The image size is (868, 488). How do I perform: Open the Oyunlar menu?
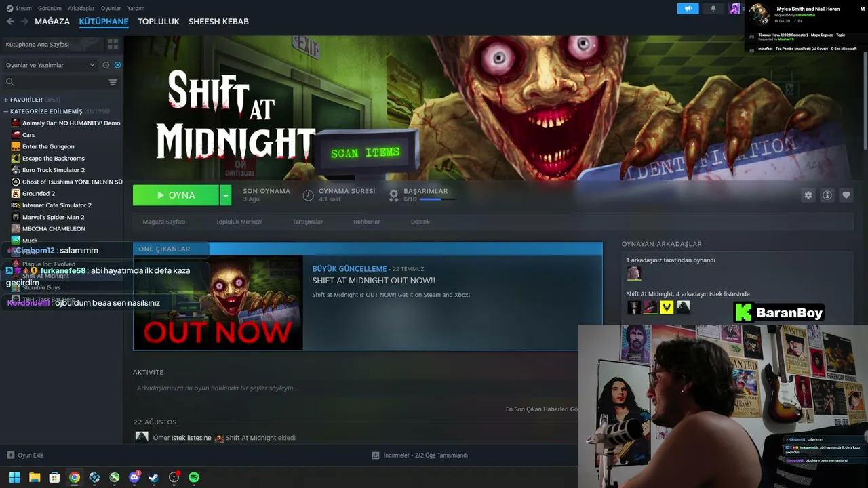click(x=111, y=9)
